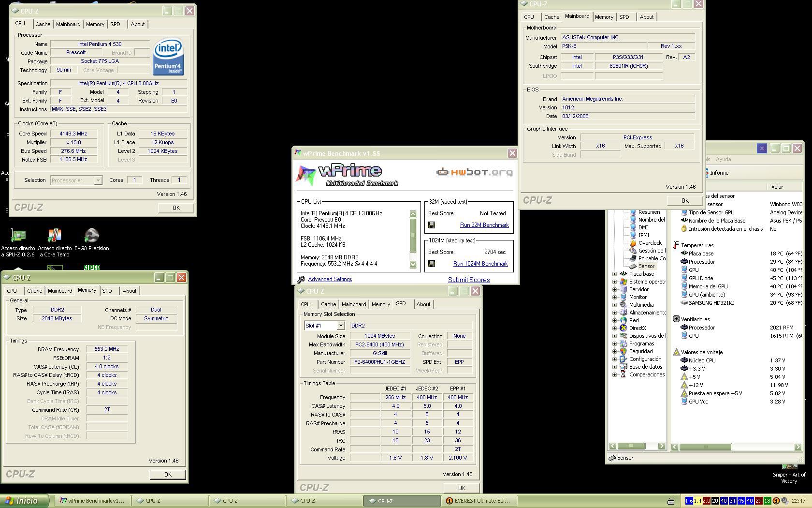Select DMI in the EVEREST tree

(643, 227)
